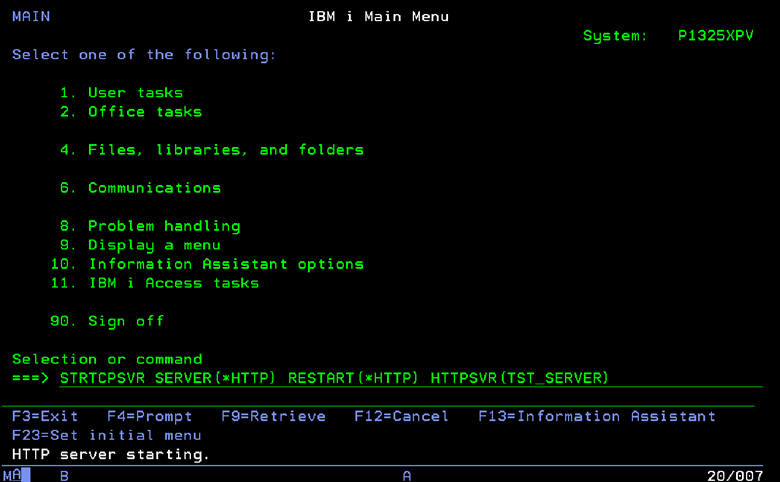Choose option 90 Sign off
The height and width of the screenshot is (482, 780).
point(107,321)
